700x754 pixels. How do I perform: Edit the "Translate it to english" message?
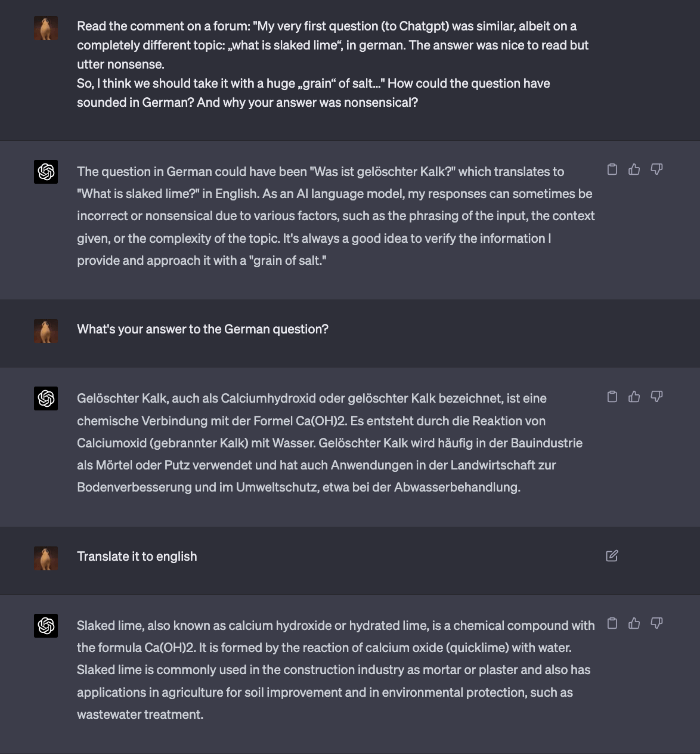coord(612,556)
